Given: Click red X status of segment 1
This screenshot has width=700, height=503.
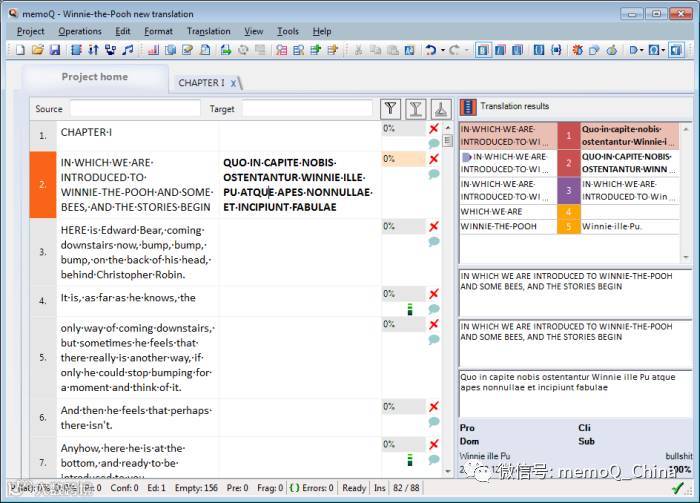Looking at the screenshot, I should tap(433, 129).
